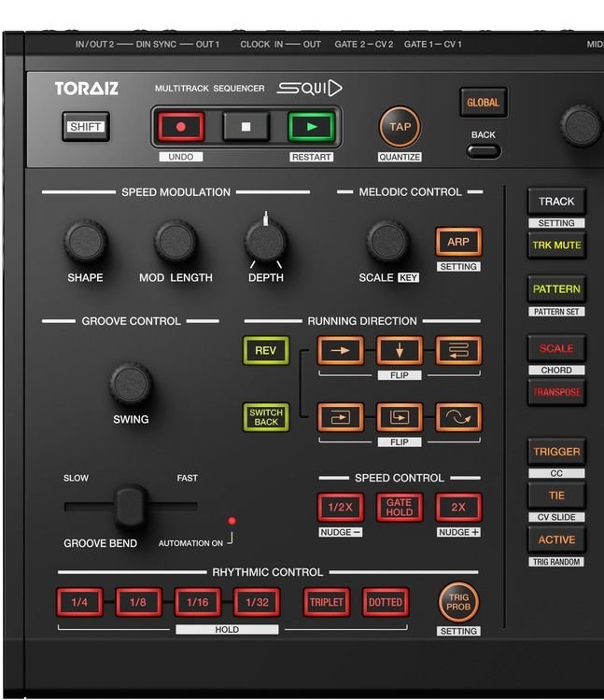This screenshot has height=700, width=604.
Task: Toggle the ARP arpeggiator button
Action: (x=458, y=242)
